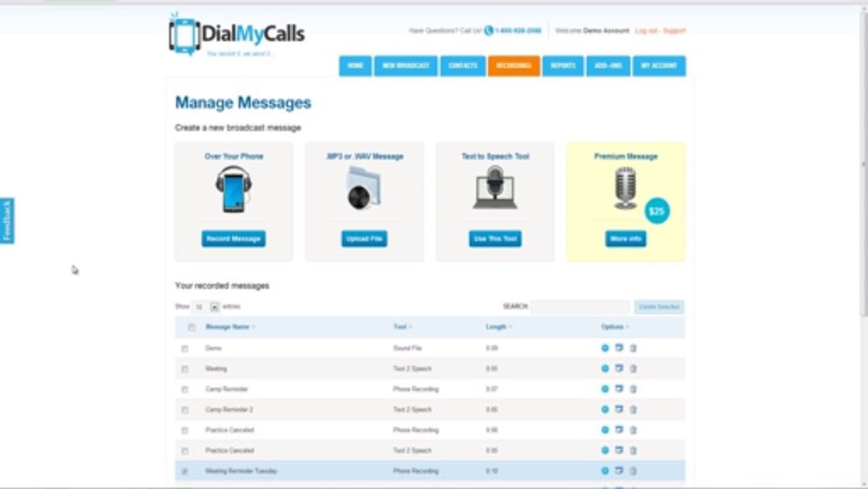Click the Over Your Phone headphones icon
The height and width of the screenshot is (489, 868).
(x=233, y=189)
